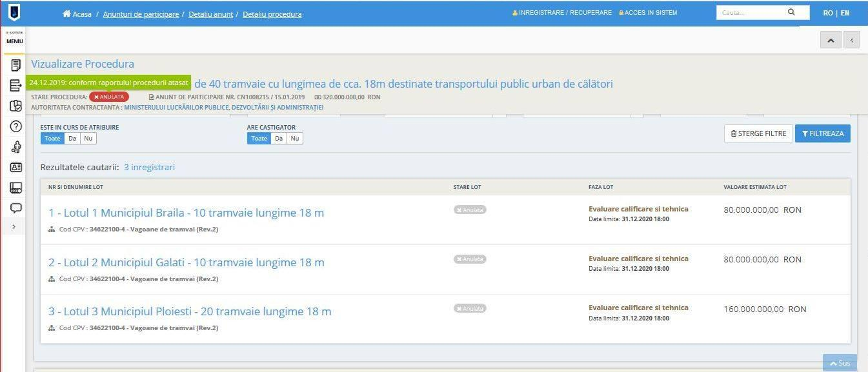Select 'Toate' under Are castigator

pos(259,139)
